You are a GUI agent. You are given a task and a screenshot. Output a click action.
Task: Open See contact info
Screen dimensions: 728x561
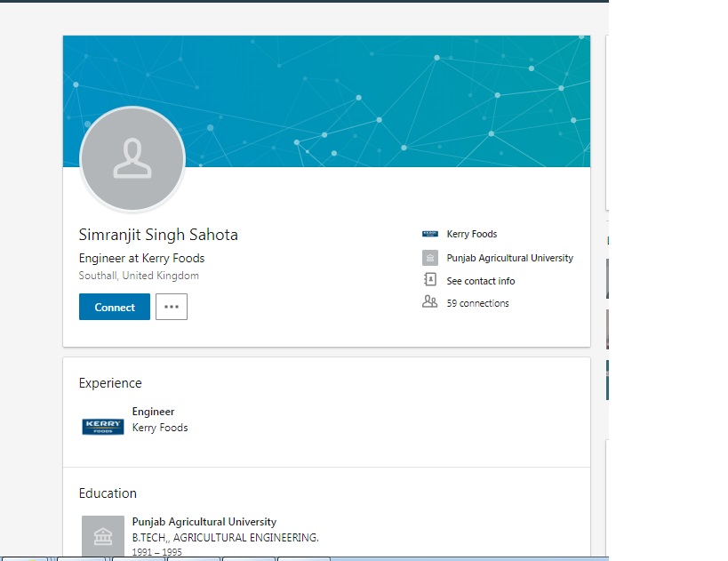(x=481, y=281)
